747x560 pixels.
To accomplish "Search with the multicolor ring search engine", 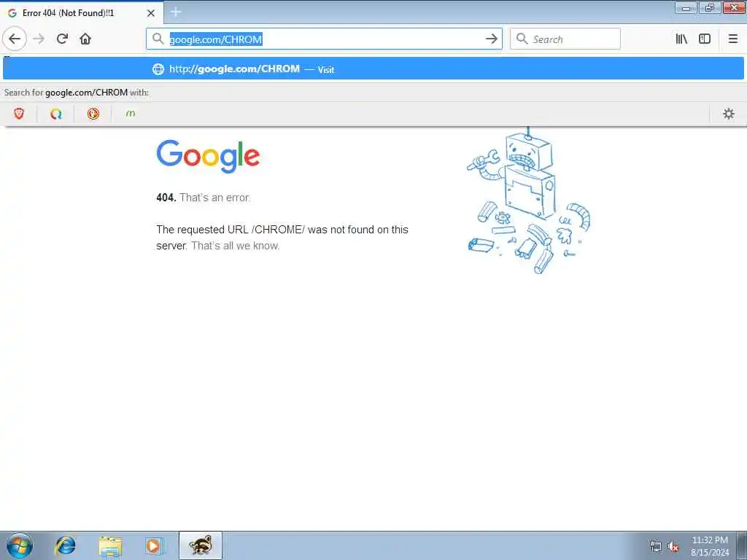I will pos(56,114).
